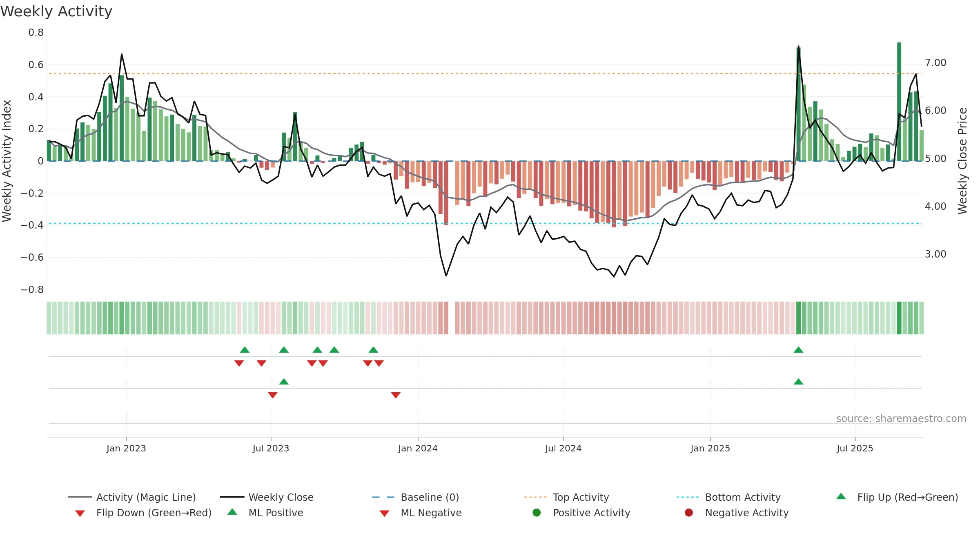Click the 7.00 price axis label
Screen dimensions: 980x551
click(935, 62)
